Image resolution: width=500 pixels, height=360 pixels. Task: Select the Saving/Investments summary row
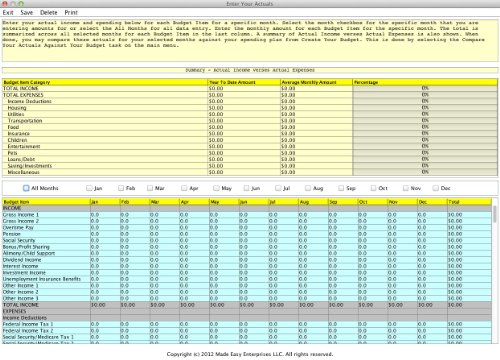pos(250,166)
